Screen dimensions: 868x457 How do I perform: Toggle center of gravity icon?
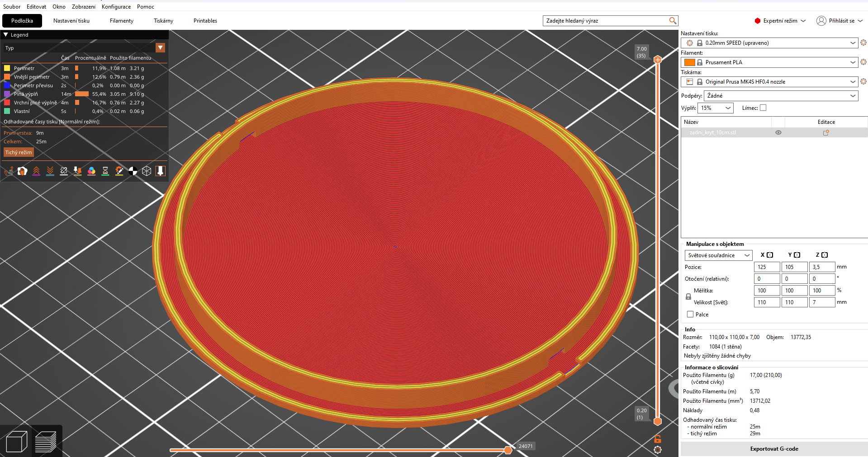pos(133,171)
